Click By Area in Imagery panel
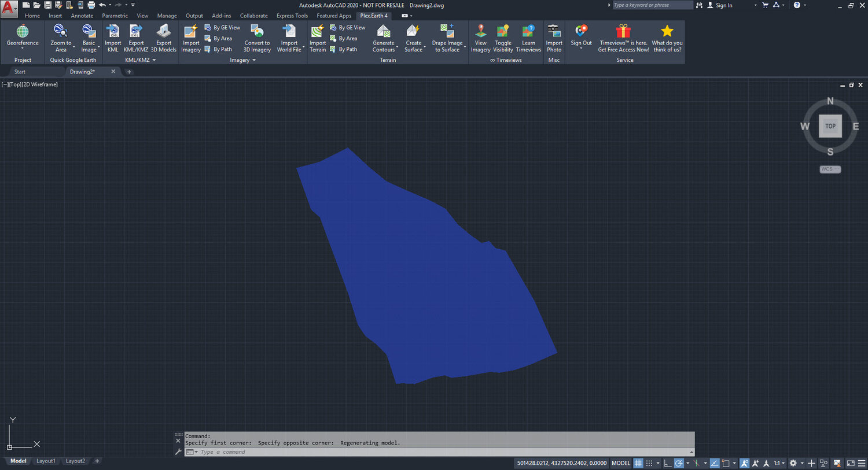The image size is (868, 470). (x=218, y=39)
